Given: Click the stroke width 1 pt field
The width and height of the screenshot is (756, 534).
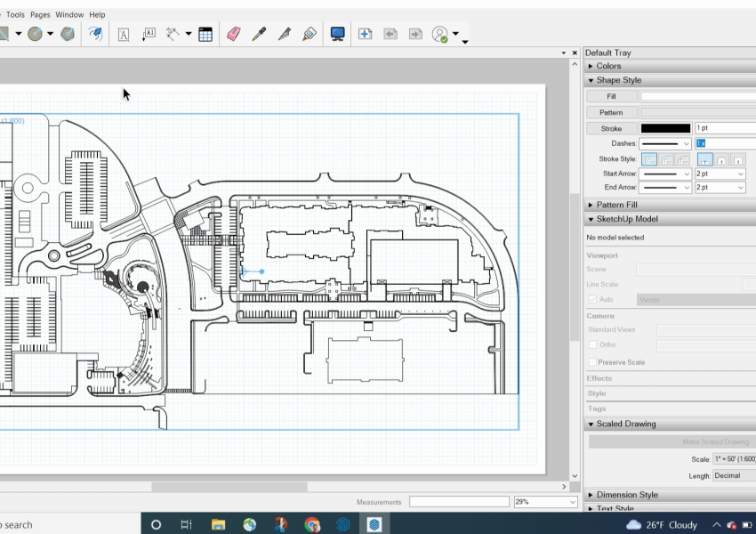Looking at the screenshot, I should point(726,128).
